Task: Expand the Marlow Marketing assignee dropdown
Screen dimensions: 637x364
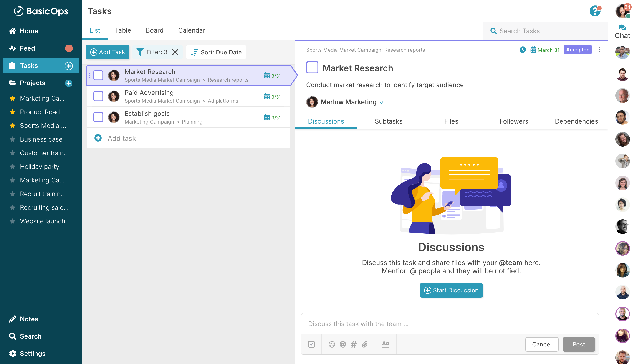Action: pos(382,102)
